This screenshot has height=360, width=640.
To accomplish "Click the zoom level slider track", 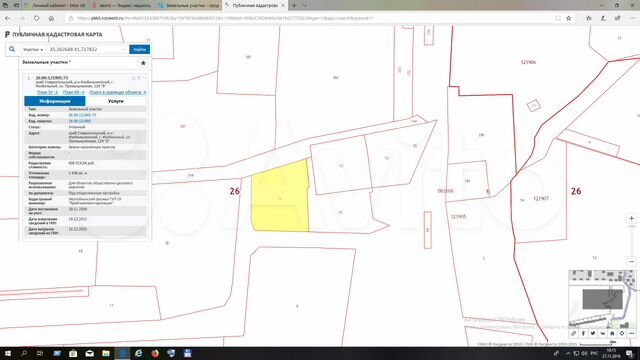I will pyautogui.click(x=631, y=240).
